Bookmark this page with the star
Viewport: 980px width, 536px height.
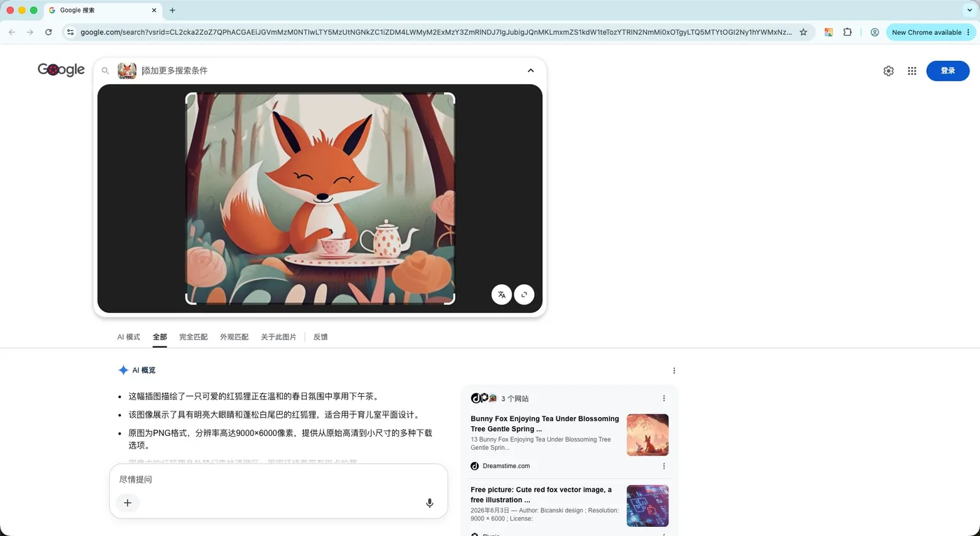804,32
